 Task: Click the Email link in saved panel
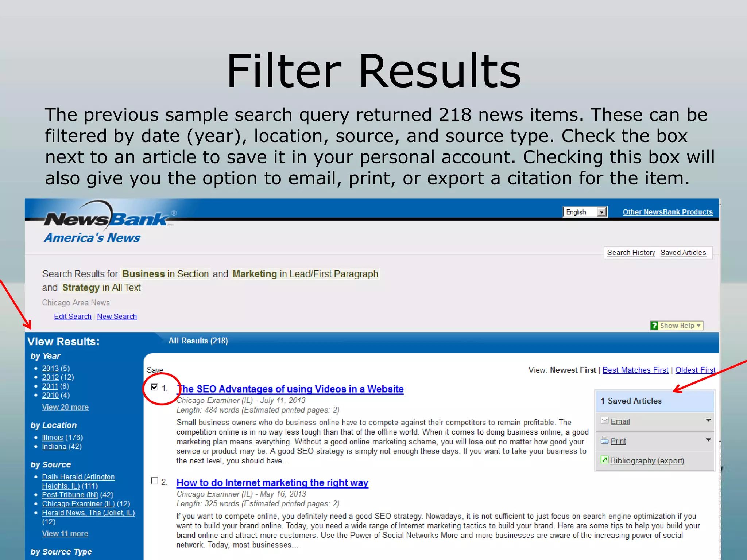point(620,421)
